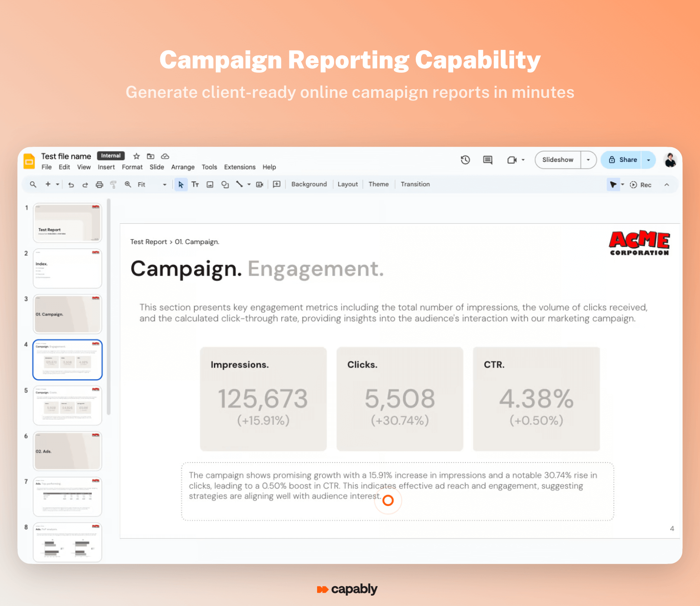
Task: Click the zoom magnifier tool
Action: (x=128, y=184)
